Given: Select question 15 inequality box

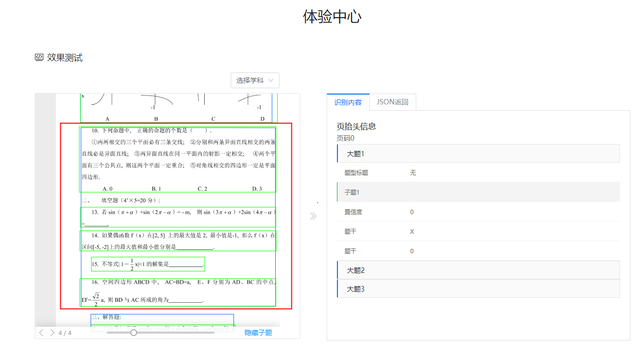Looking at the screenshot, I should [148, 264].
